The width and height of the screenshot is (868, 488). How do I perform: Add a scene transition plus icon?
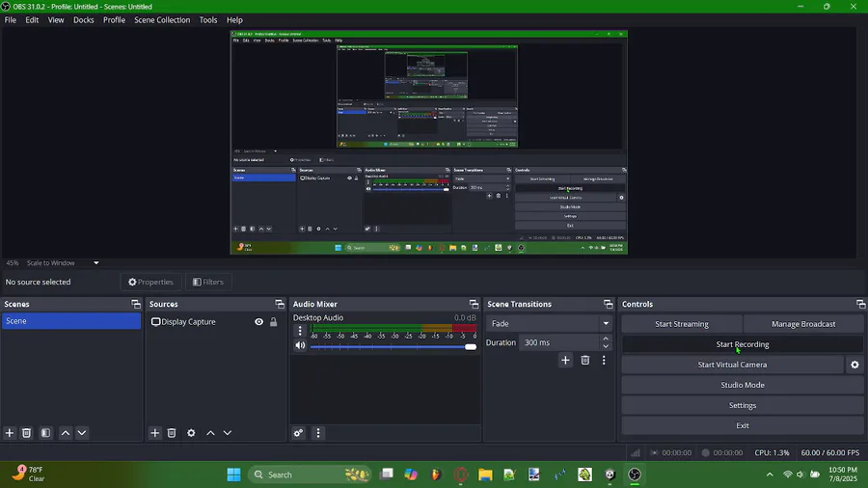565,360
